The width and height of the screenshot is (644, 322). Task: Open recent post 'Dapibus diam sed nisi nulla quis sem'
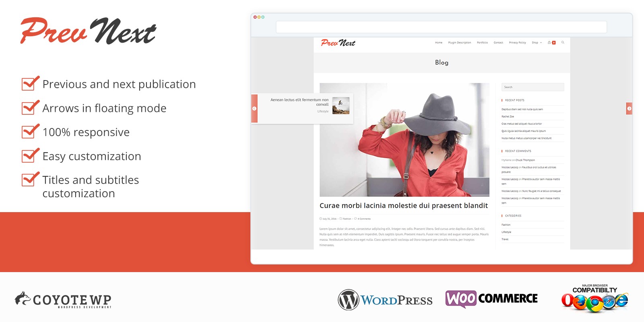coord(522,109)
